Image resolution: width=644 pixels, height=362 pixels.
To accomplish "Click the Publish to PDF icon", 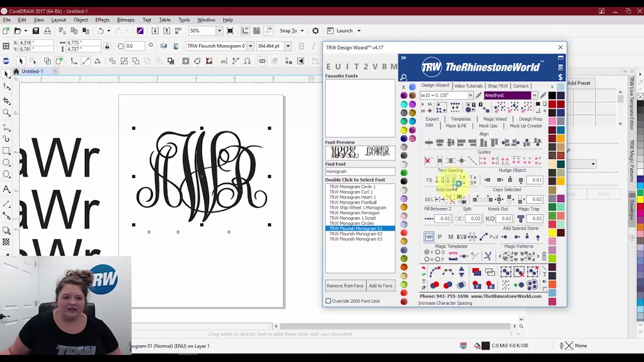I will (178, 31).
